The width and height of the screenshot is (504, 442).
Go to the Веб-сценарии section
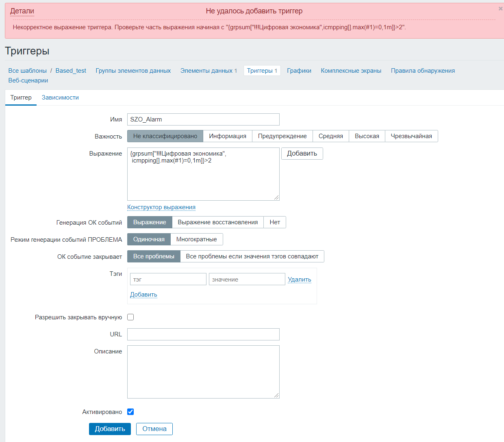point(27,80)
